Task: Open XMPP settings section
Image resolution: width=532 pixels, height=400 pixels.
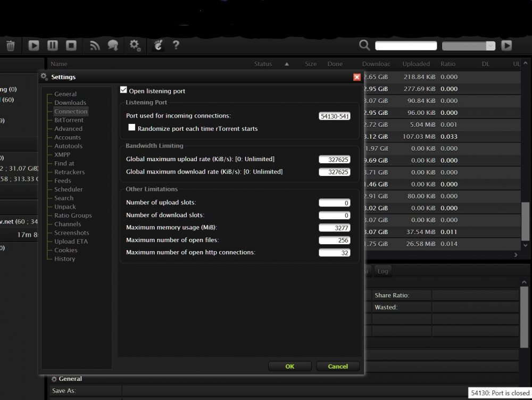Action: tap(62, 155)
